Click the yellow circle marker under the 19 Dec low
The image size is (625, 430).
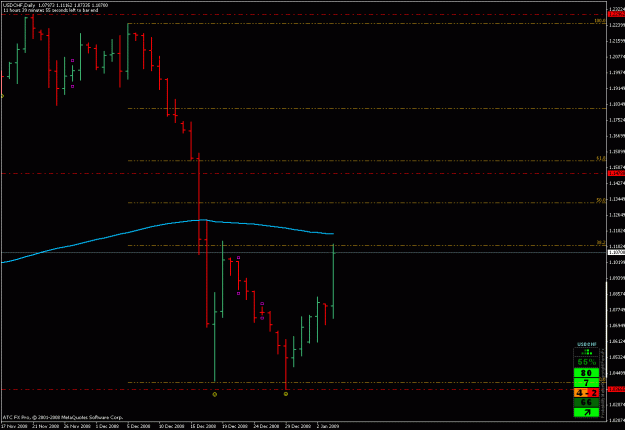[215, 395]
